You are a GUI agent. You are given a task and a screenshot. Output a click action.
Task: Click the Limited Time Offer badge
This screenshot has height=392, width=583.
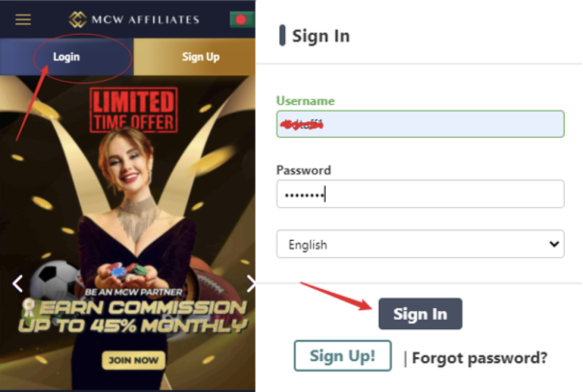point(134,109)
